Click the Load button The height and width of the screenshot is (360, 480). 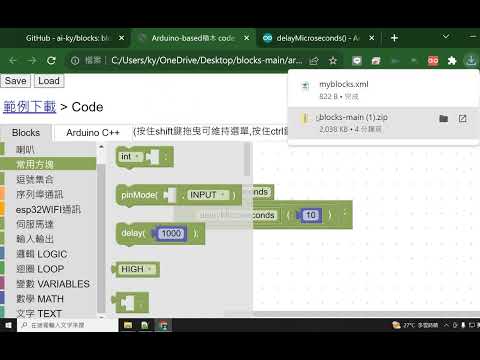click(x=49, y=81)
